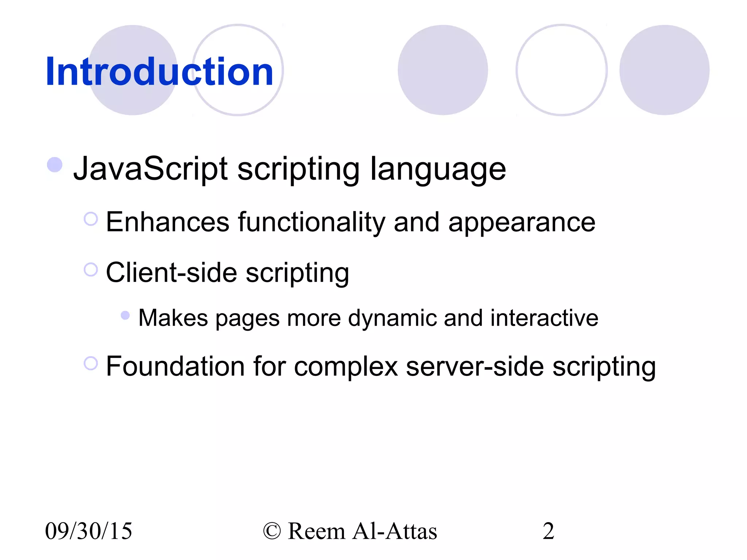The width and height of the screenshot is (747, 560).
Task: Click the small bullet before Makes pages
Action: 125,315
